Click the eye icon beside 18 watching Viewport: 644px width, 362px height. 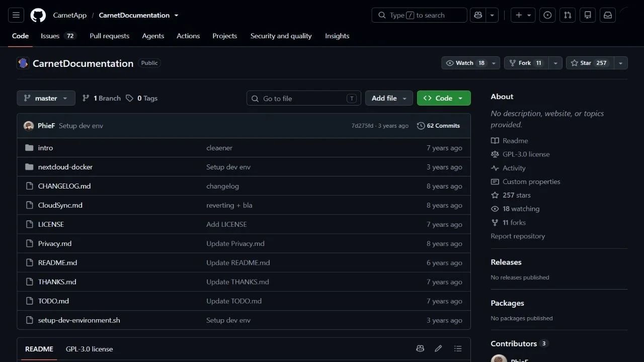point(495,209)
